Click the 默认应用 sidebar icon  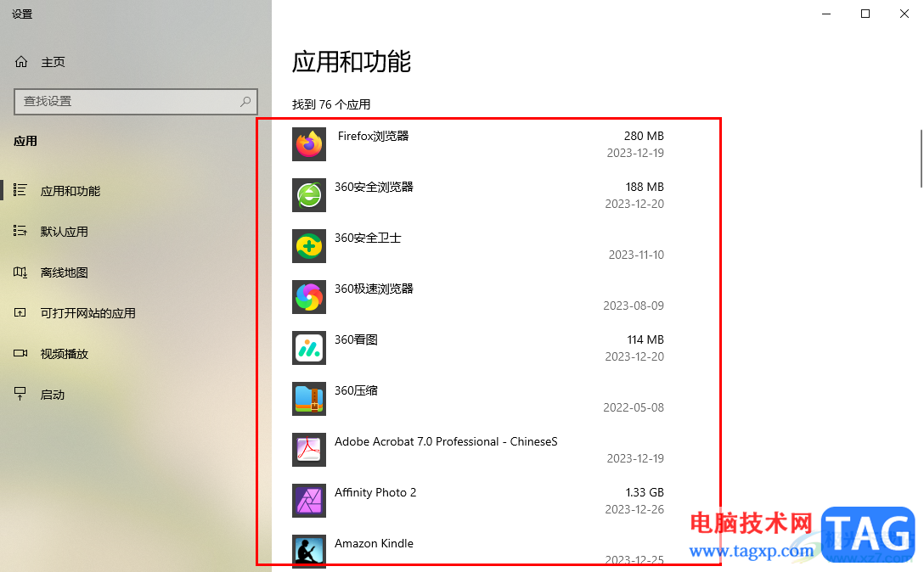pyautogui.click(x=20, y=231)
